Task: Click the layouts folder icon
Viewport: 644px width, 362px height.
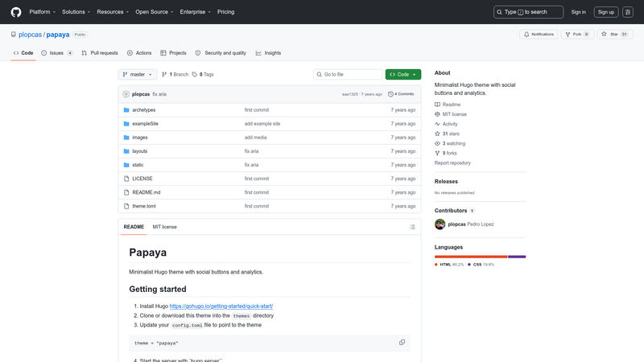Action: tap(126, 151)
